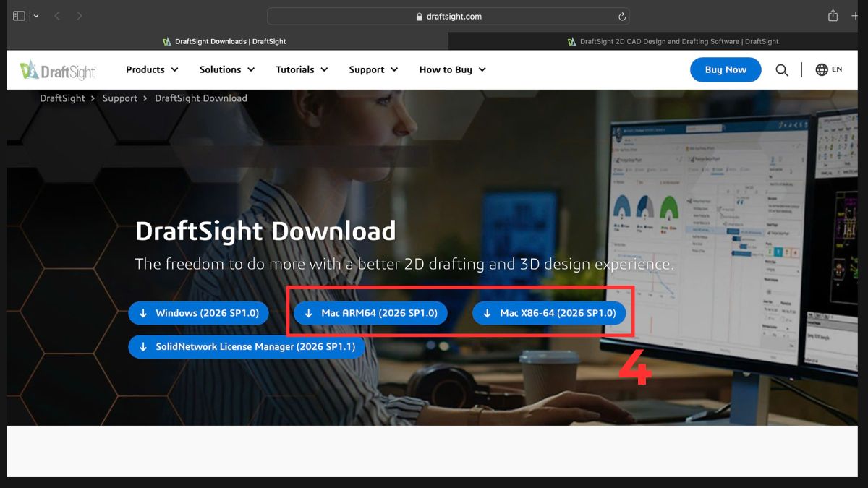Open the Solutions menu
This screenshot has height=488, width=868.
coord(227,69)
